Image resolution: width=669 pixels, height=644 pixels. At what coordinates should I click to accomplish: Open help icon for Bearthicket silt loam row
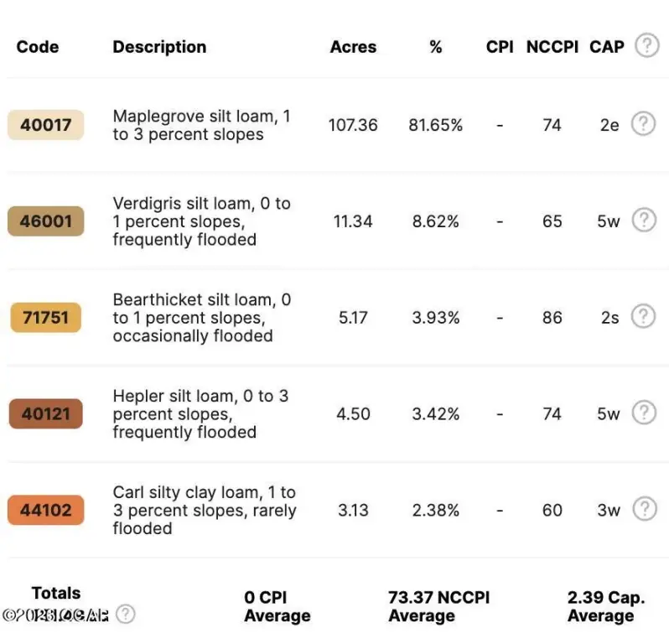(643, 317)
